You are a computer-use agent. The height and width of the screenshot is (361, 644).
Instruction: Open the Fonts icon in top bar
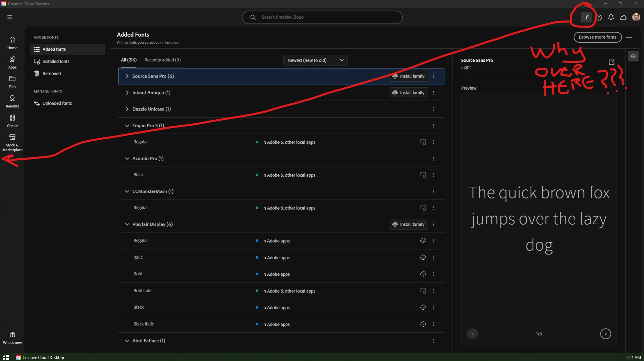(x=586, y=17)
